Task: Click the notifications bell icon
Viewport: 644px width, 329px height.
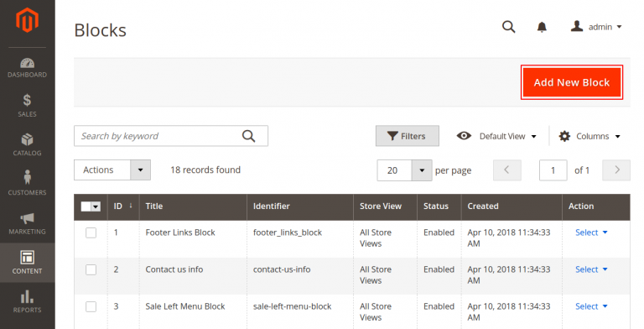Action: pyautogui.click(x=543, y=27)
